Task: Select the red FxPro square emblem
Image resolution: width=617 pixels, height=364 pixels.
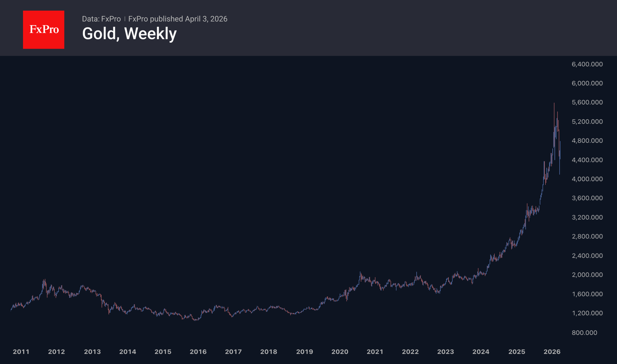Action: pos(44,29)
